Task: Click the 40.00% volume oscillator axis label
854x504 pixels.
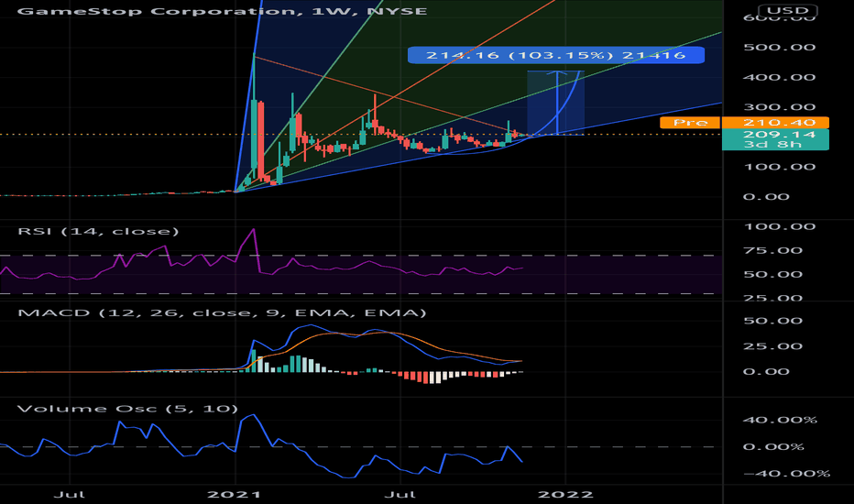Action: pyautogui.click(x=780, y=420)
